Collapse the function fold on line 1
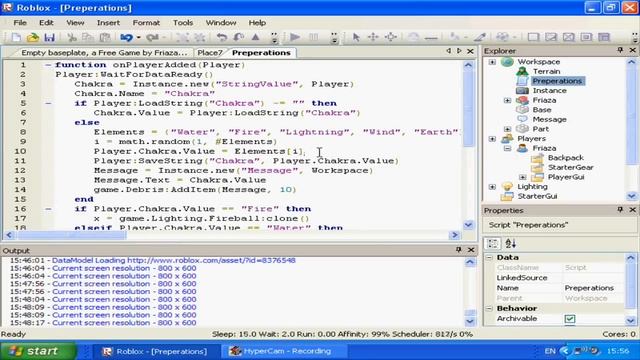The height and width of the screenshot is (360, 640). point(48,65)
